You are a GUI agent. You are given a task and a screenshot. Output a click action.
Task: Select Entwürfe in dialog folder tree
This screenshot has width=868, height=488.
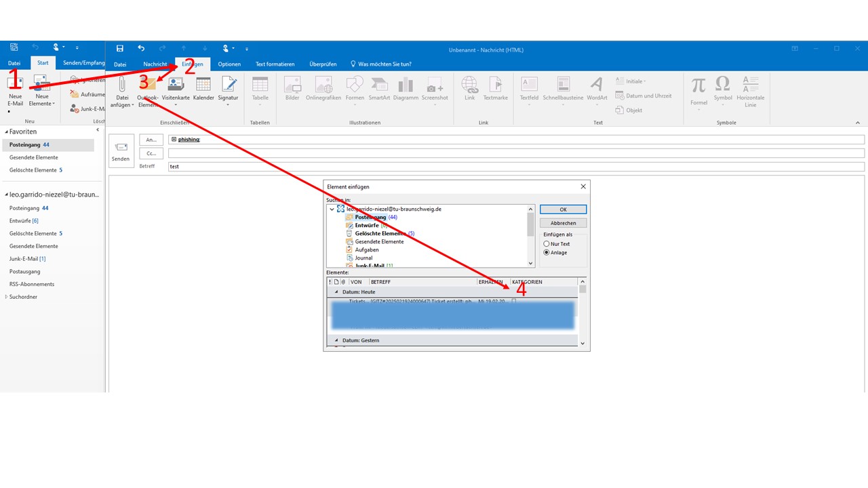pyautogui.click(x=367, y=225)
